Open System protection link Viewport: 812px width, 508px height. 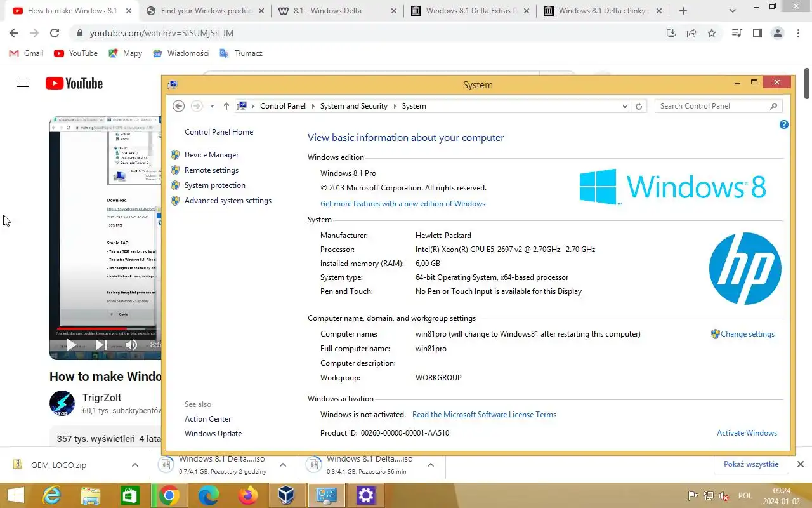point(214,185)
